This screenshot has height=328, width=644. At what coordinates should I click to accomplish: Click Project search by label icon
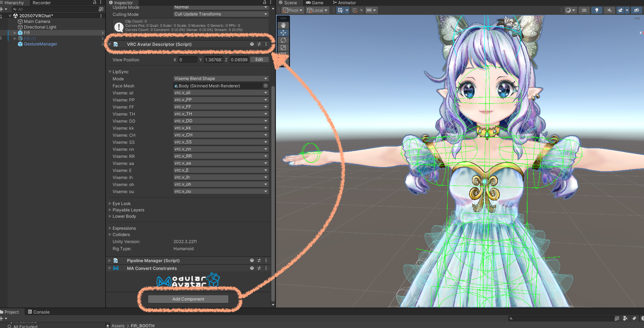(x=634, y=318)
